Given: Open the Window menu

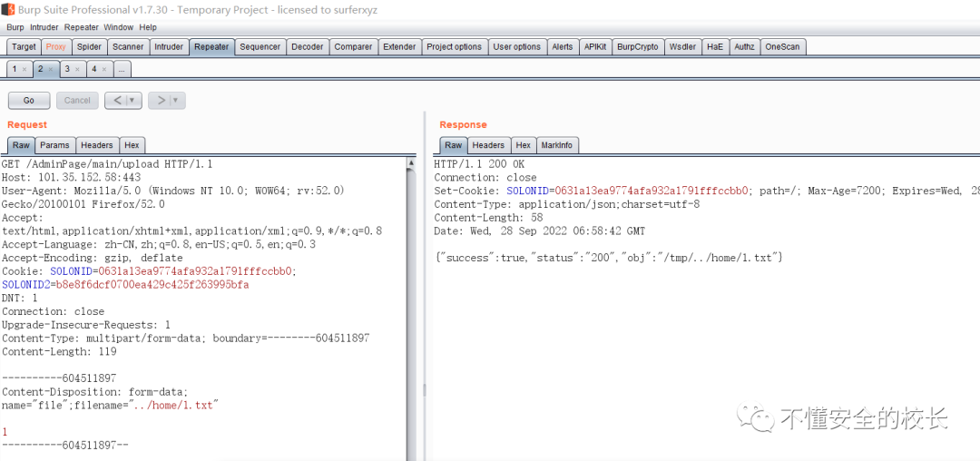Looking at the screenshot, I should coord(118,27).
